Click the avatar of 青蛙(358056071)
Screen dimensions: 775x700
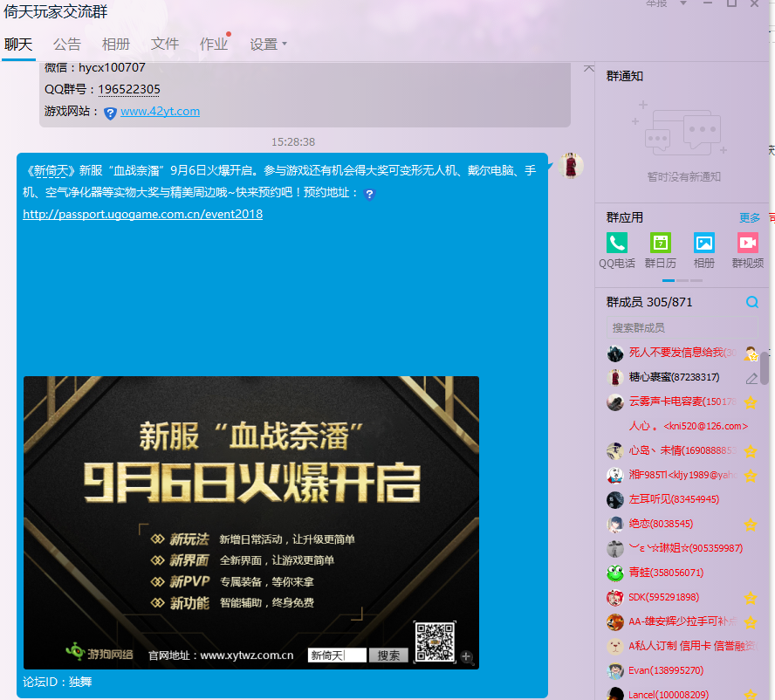pyautogui.click(x=615, y=573)
